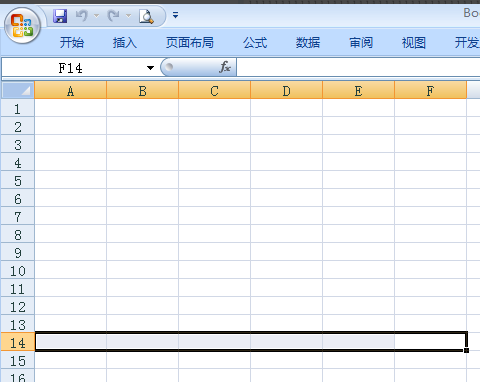480x382 pixels.
Task: Select column C header
Action: tap(214, 90)
